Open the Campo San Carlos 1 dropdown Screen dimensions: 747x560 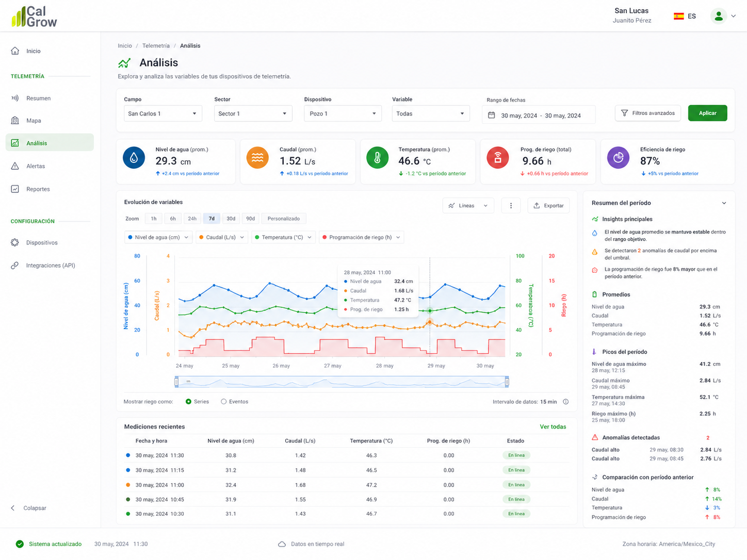coord(163,113)
